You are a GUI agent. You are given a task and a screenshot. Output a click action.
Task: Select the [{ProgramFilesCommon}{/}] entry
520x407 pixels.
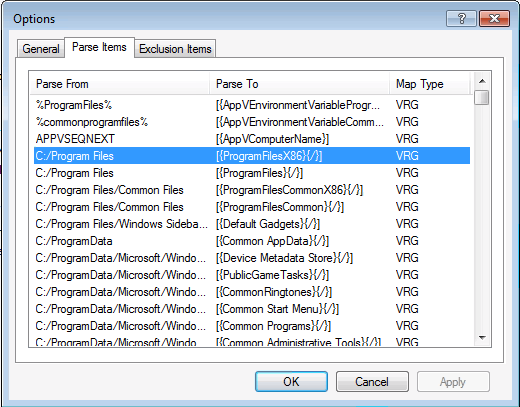pos(280,207)
